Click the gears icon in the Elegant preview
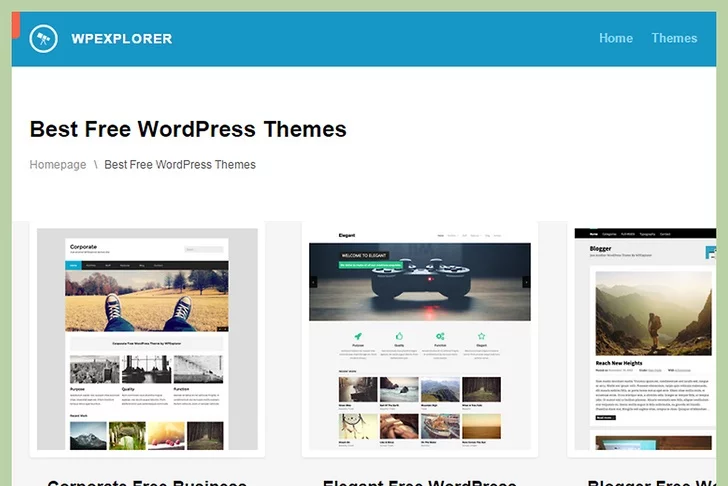This screenshot has width=728, height=486. pyautogui.click(x=439, y=337)
